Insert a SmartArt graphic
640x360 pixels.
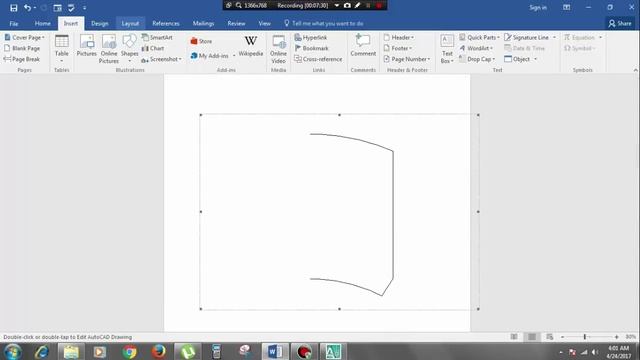tap(157, 37)
